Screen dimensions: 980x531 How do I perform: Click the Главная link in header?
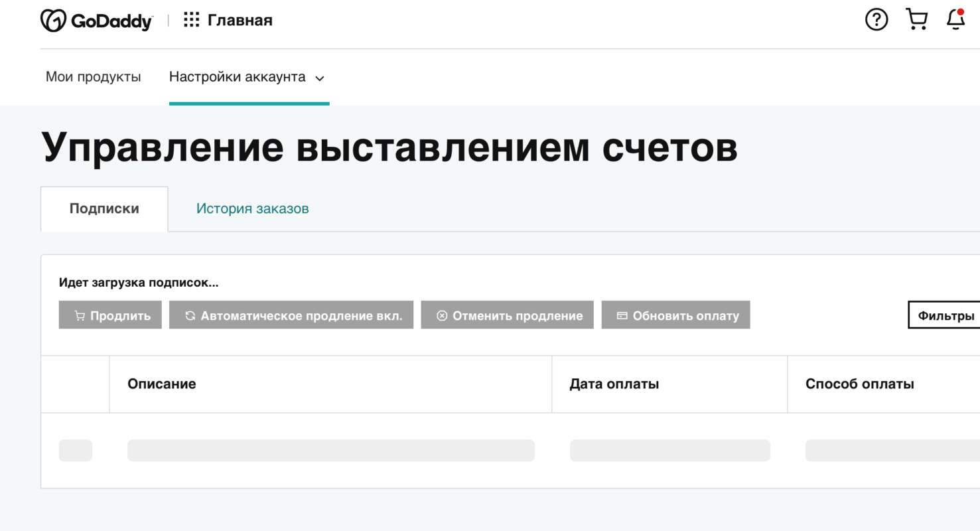[x=240, y=21]
